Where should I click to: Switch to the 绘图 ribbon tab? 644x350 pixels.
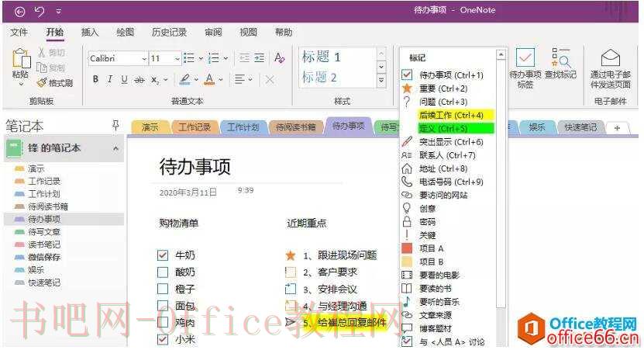coord(125,32)
